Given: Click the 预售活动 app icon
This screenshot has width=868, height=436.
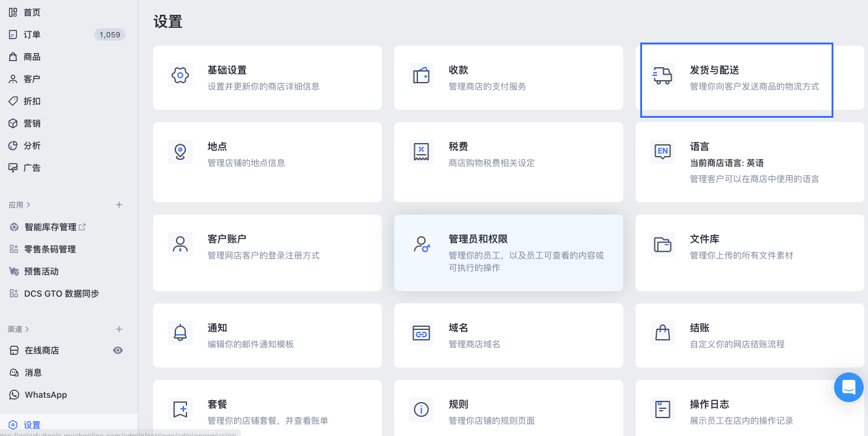Looking at the screenshot, I should coord(14,271).
